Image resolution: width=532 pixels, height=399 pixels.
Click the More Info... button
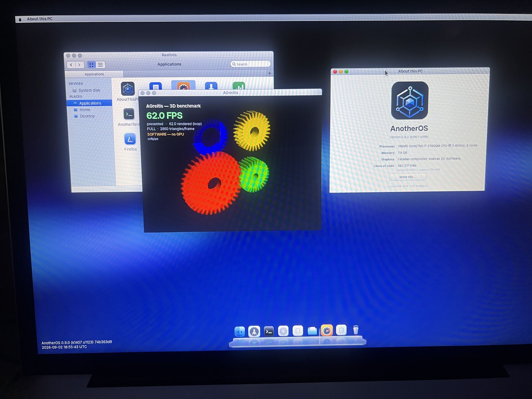click(x=408, y=177)
